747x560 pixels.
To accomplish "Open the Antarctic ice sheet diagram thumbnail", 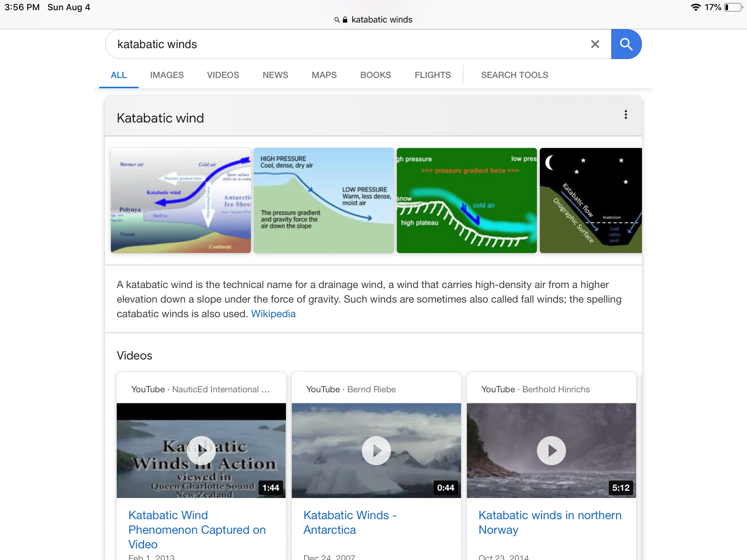I will click(181, 201).
